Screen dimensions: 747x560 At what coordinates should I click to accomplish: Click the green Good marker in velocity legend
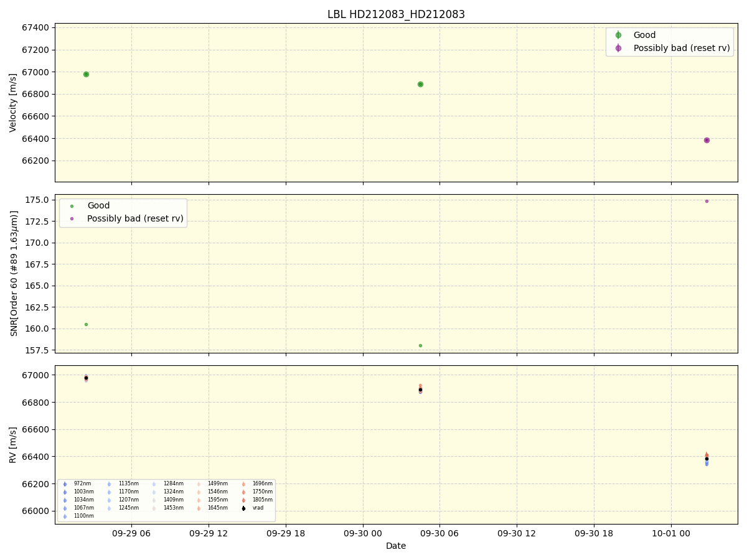(x=618, y=35)
